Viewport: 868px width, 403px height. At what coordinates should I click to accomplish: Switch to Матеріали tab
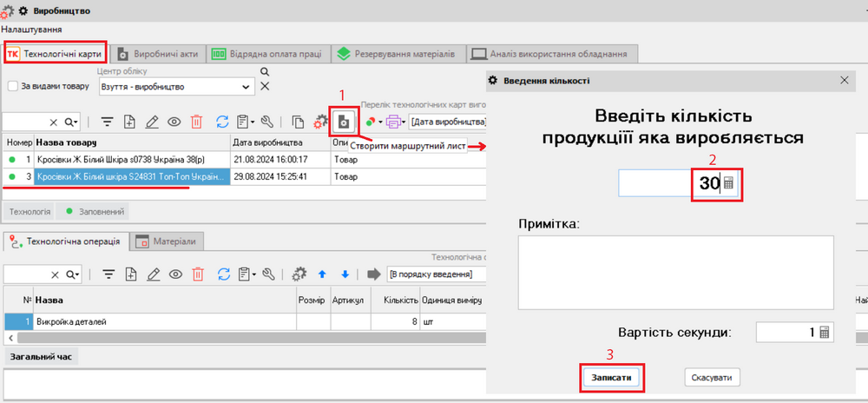(x=167, y=241)
